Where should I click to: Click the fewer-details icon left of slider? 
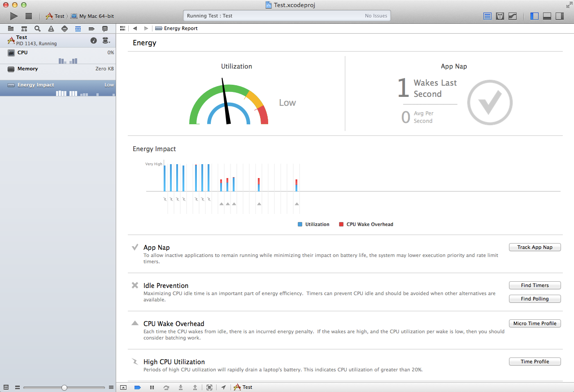point(17,388)
